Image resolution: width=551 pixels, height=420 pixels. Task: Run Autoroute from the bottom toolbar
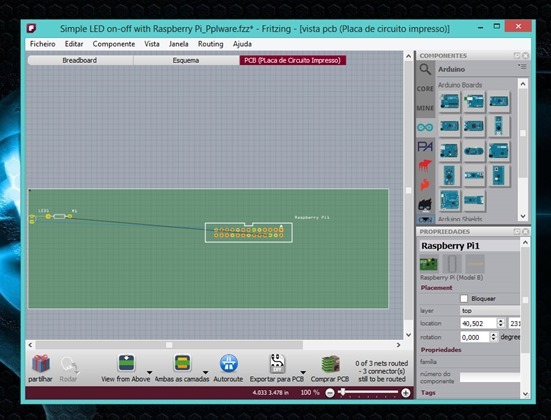(x=228, y=363)
